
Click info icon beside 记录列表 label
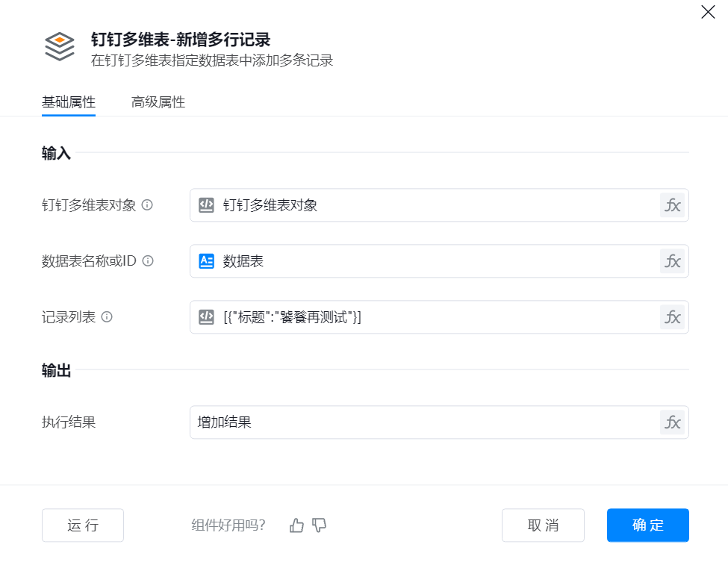tap(107, 317)
